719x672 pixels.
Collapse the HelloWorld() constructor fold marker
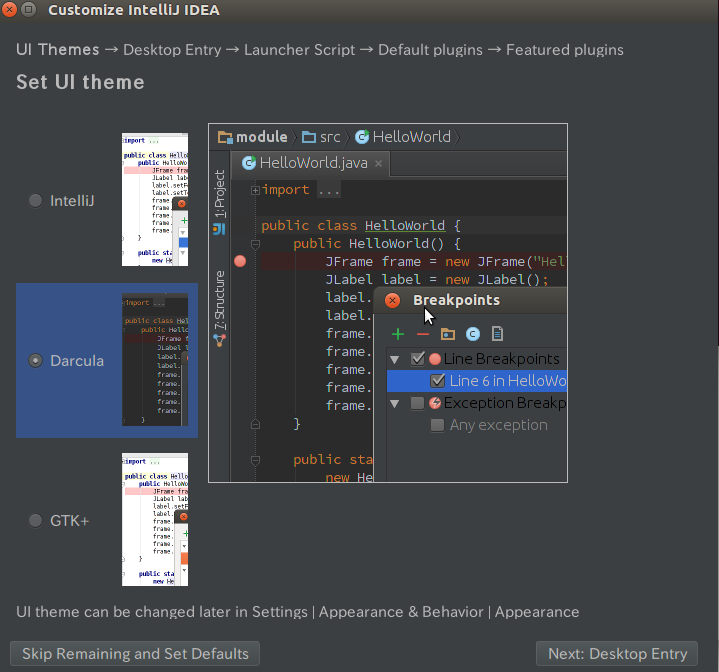(x=255, y=244)
